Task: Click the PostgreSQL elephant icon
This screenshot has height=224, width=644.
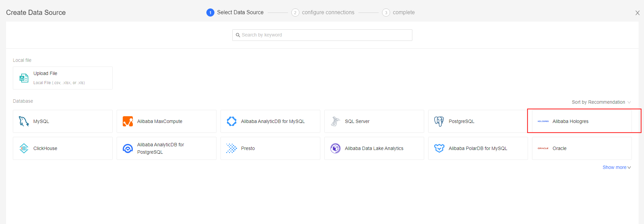Action: click(439, 121)
